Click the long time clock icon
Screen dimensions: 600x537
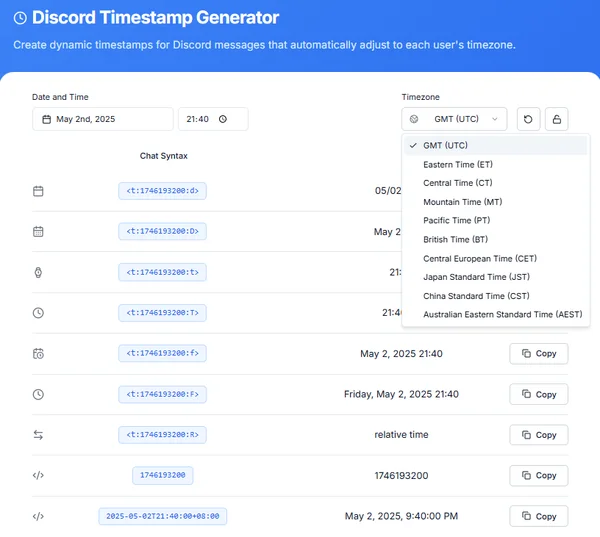pos(38,313)
